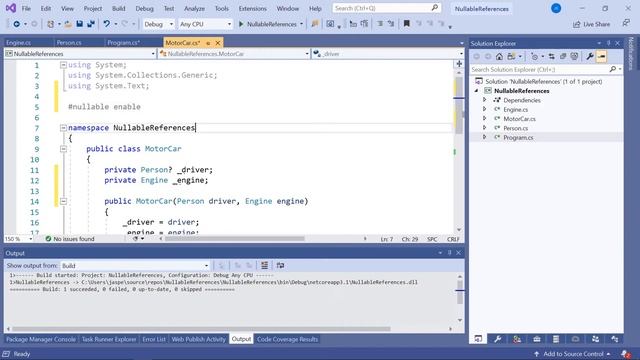Screen dimensions: 640x360
Task: Open the Package Manager Console tab
Action: click(x=41, y=339)
